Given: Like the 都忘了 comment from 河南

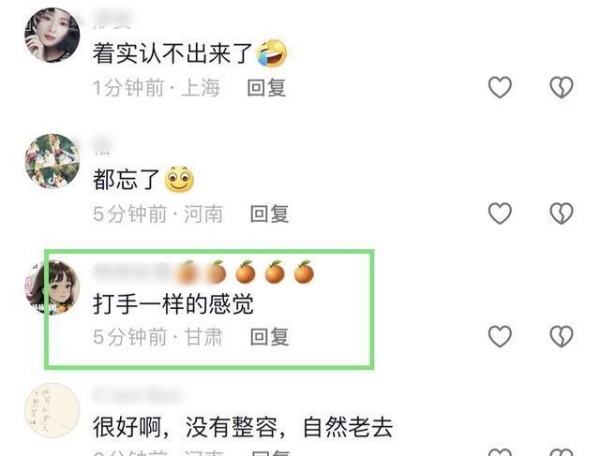Looking at the screenshot, I should (500, 213).
